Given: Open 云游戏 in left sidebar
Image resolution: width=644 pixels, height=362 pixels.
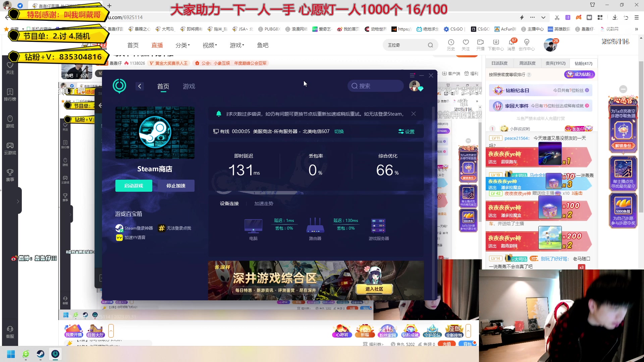Looking at the screenshot, I should pyautogui.click(x=10, y=148).
